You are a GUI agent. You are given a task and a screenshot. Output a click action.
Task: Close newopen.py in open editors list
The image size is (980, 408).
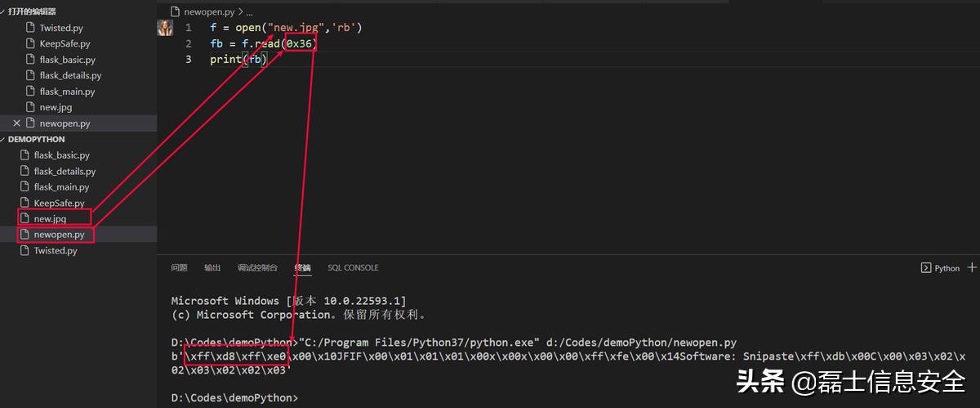(x=16, y=123)
